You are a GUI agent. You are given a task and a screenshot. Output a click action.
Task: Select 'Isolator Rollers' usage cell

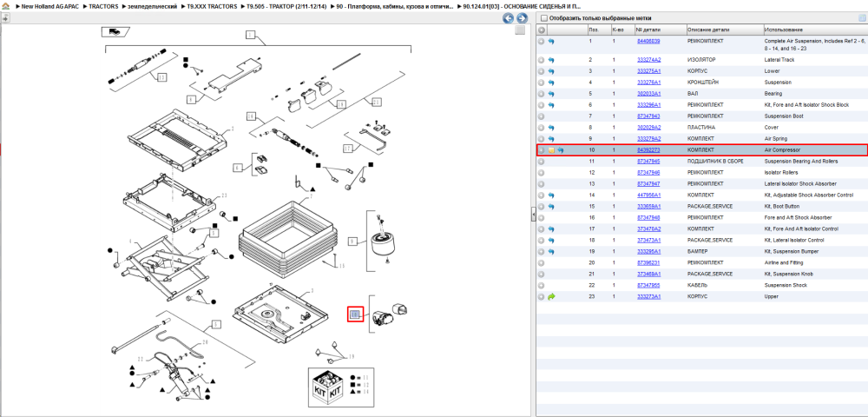(x=782, y=173)
